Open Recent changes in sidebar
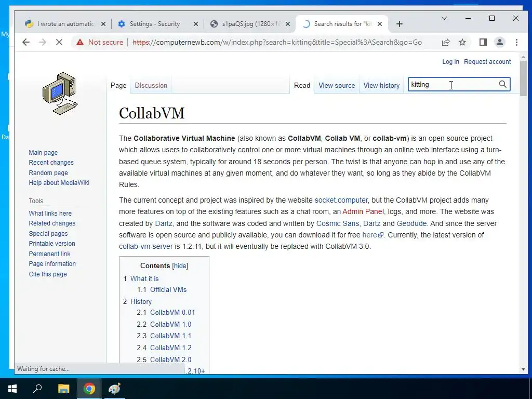532x399 pixels. 51,163
